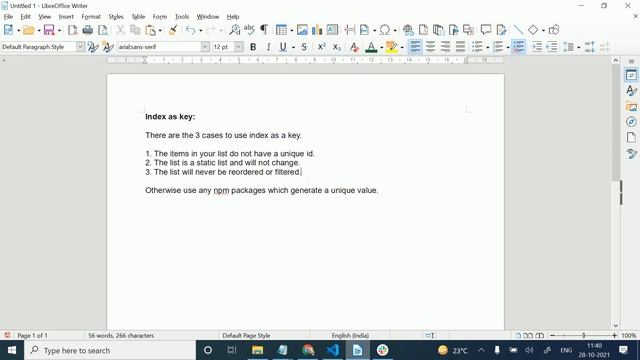Justify the paragraph text
This screenshot has height=360, width=640.
pyautogui.click(x=460, y=47)
